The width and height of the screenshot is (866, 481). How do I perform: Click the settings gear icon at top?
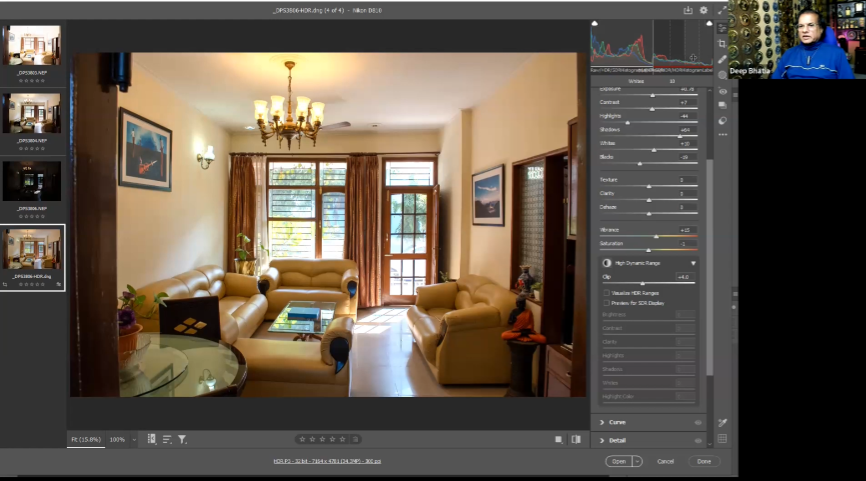tap(703, 10)
